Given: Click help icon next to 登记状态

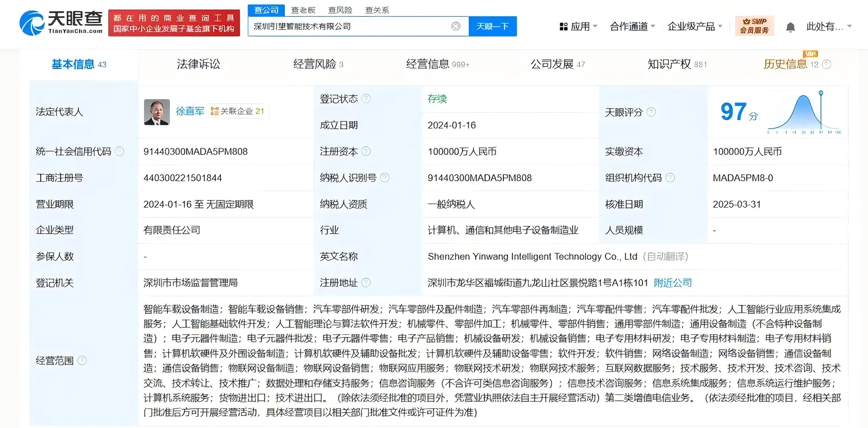Looking at the screenshot, I should coord(366,99).
